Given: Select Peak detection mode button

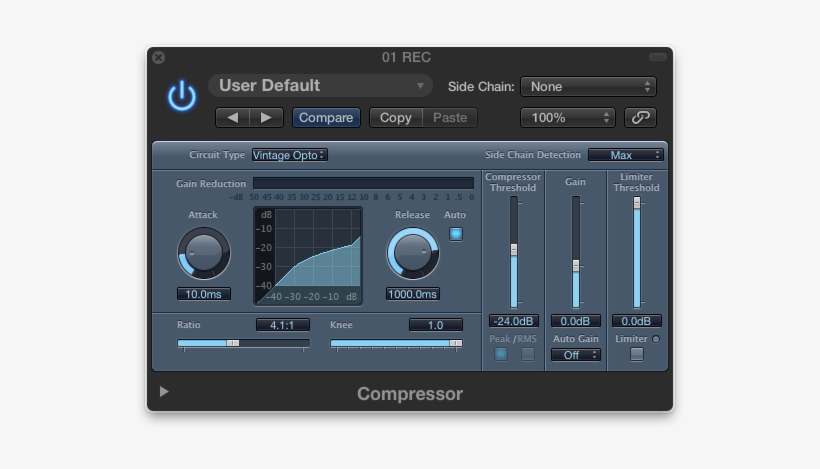Looking at the screenshot, I should [500, 354].
